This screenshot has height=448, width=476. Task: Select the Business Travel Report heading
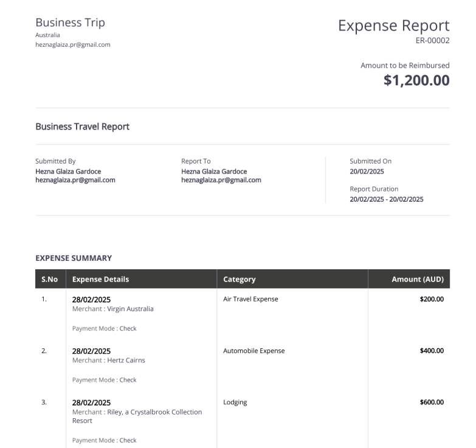pyautogui.click(x=83, y=126)
